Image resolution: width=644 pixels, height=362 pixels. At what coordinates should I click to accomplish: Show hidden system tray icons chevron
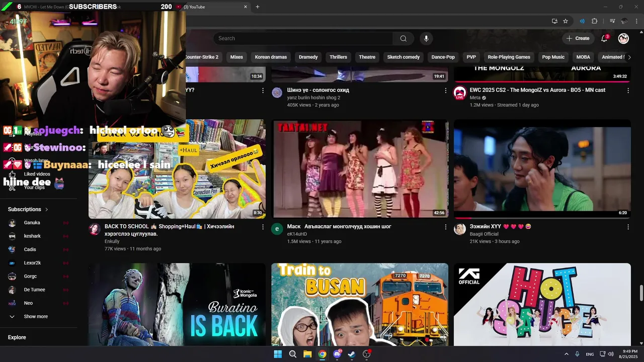[566, 354]
